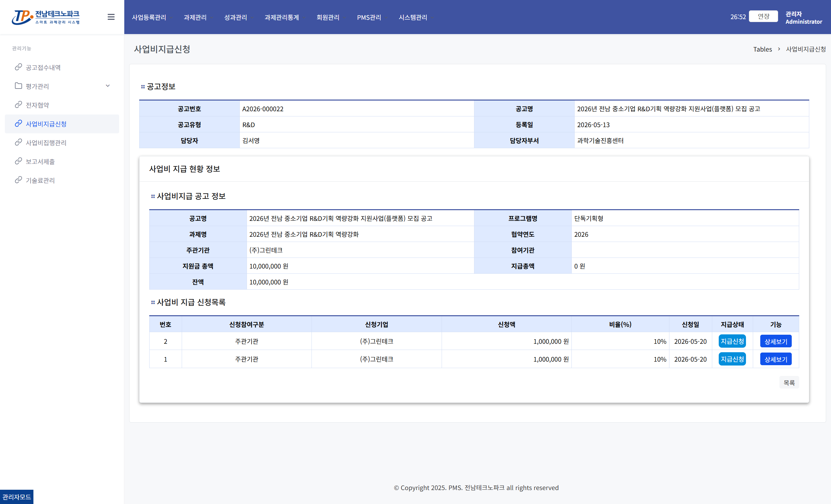The width and height of the screenshot is (831, 504).
Task: Click announcement number A2026-000022
Action: pos(263,109)
